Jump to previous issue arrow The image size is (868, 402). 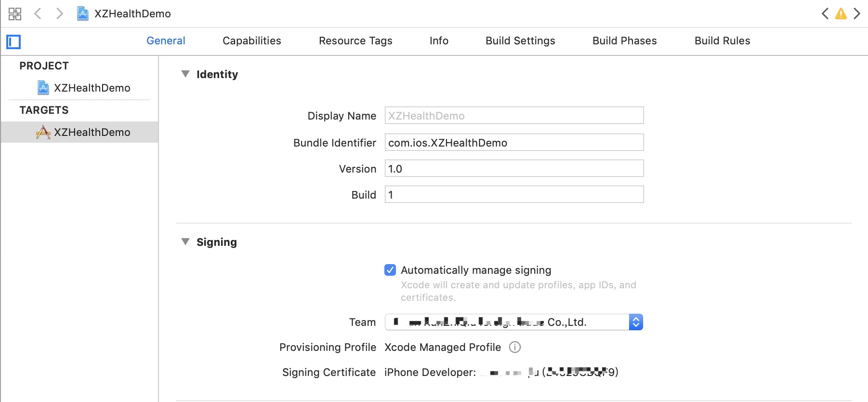tap(825, 13)
